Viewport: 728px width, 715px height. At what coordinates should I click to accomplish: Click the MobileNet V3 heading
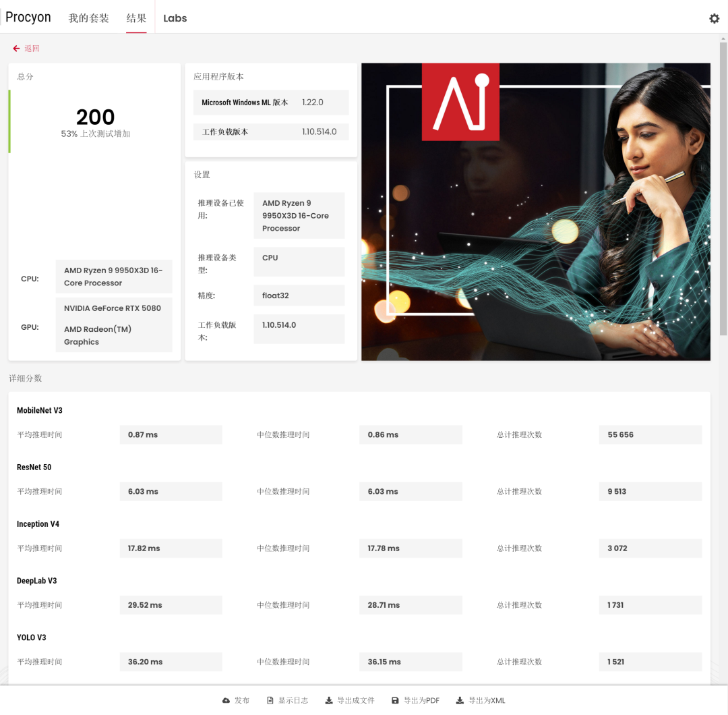(40, 410)
